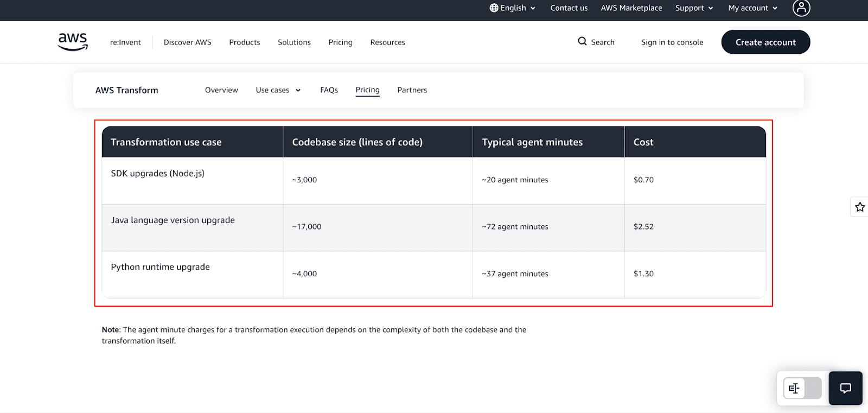Click the Note about agent minute charges
Image resolution: width=868 pixels, height=413 pixels.
(314, 335)
